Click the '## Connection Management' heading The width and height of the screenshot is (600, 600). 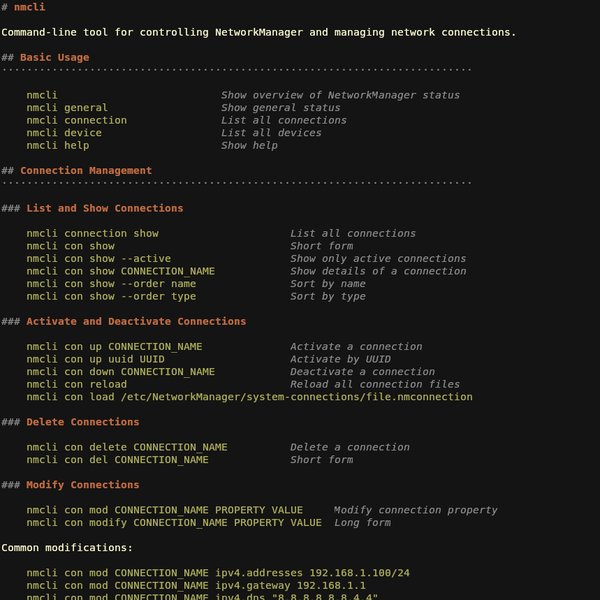77,171
